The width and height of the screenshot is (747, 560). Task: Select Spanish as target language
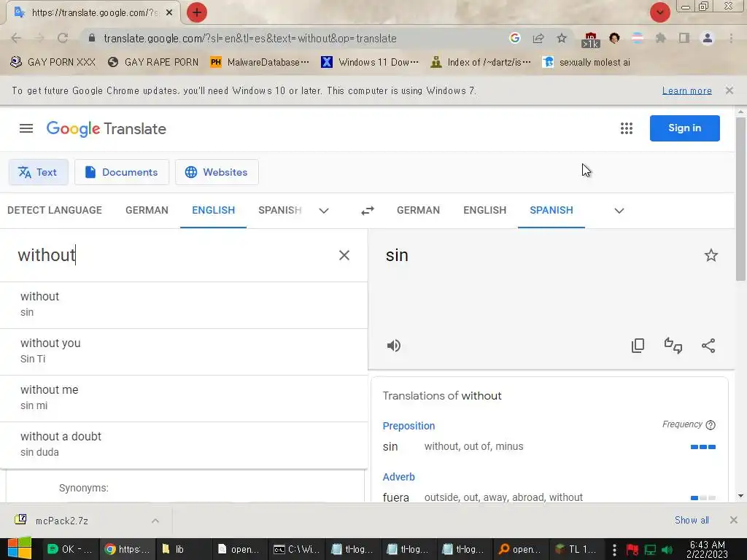click(551, 210)
